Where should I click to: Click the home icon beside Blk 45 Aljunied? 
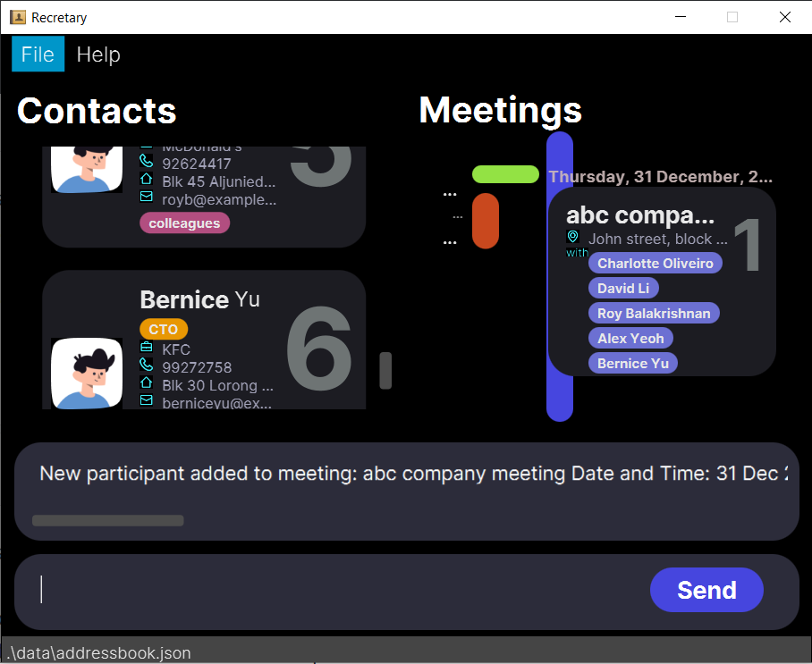click(x=147, y=179)
